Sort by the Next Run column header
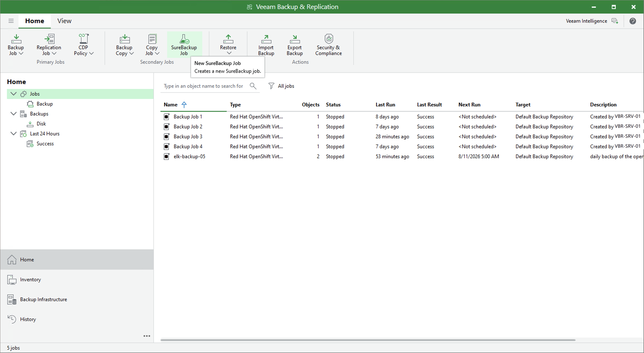Viewport: 644px width, 353px height. (x=469, y=105)
